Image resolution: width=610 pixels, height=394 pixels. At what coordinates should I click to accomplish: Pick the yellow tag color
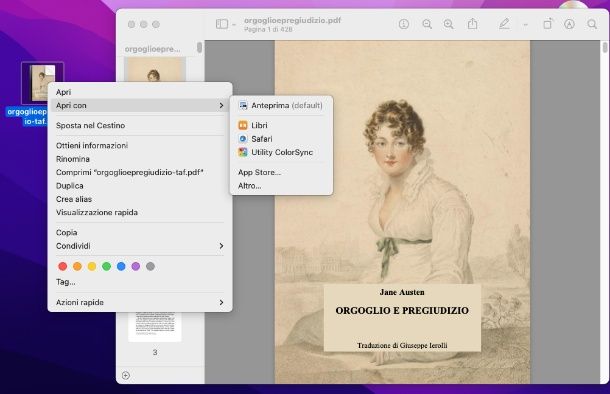tap(92, 266)
